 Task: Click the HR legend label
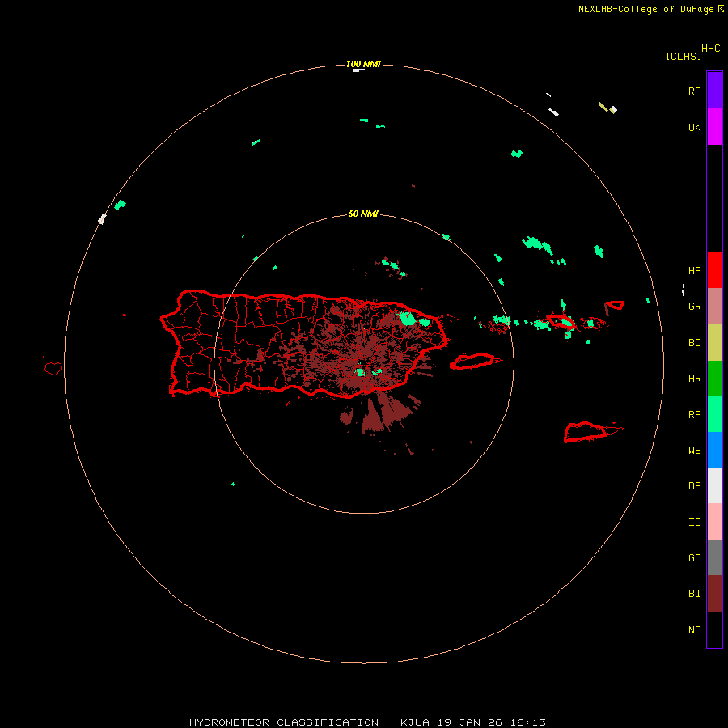[694, 379]
